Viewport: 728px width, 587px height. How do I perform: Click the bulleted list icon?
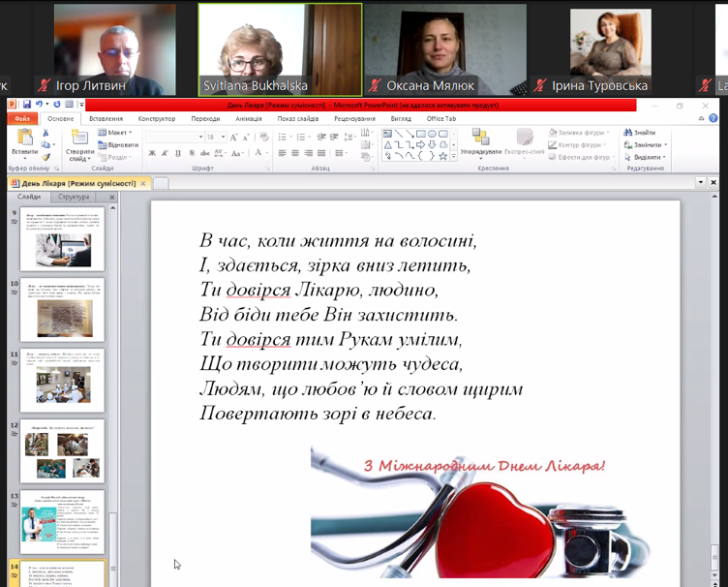click(x=282, y=137)
